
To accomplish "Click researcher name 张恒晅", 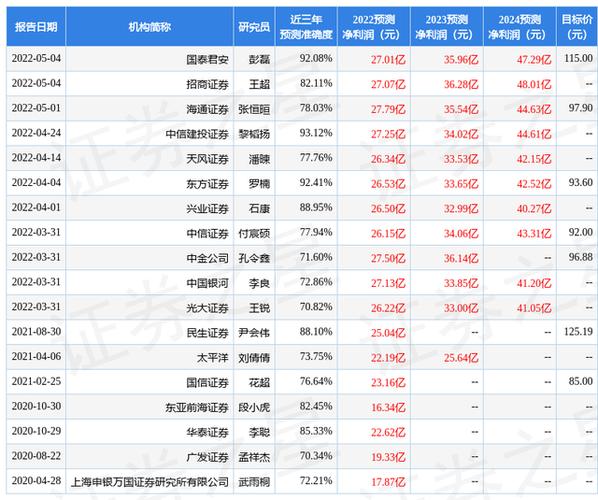I will point(254,109).
